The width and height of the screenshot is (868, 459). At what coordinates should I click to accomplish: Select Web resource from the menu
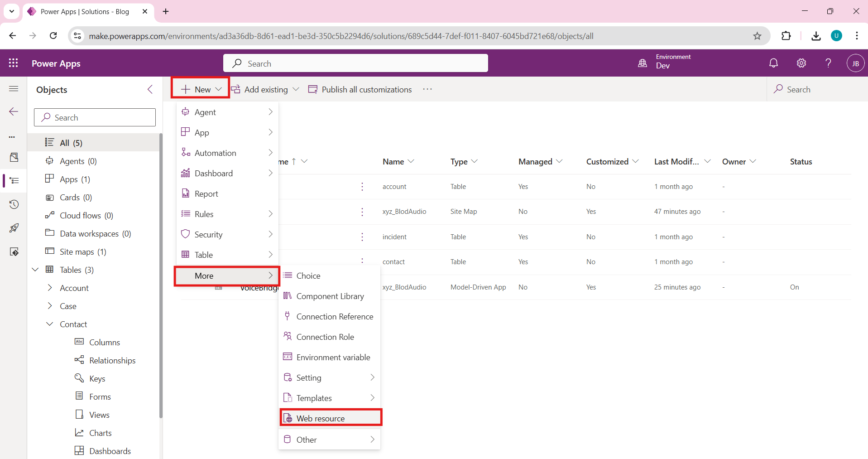pos(321,418)
